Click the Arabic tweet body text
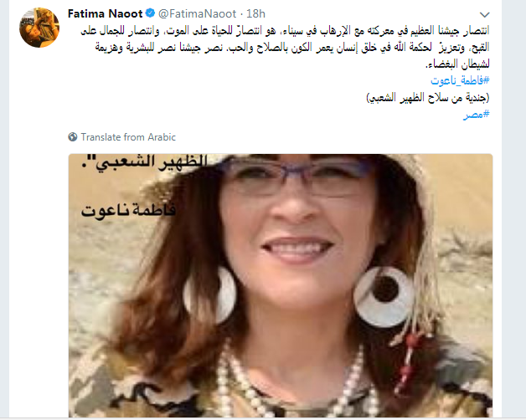The width and height of the screenshot is (526, 420). [285, 47]
